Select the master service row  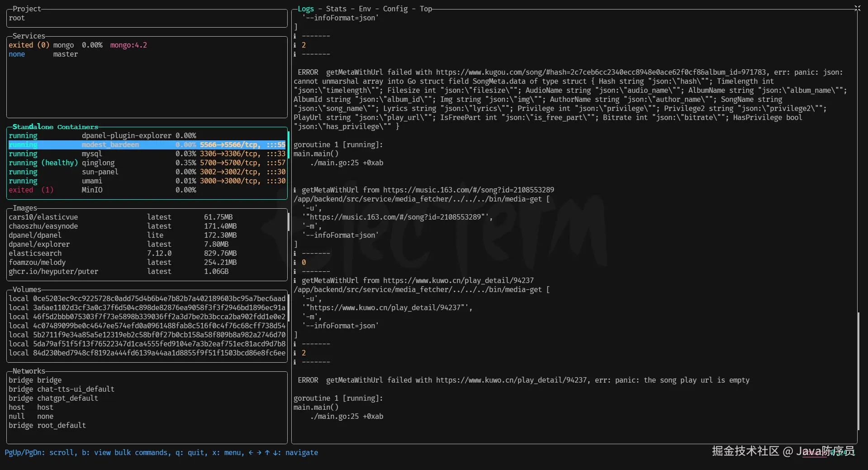click(x=147, y=54)
